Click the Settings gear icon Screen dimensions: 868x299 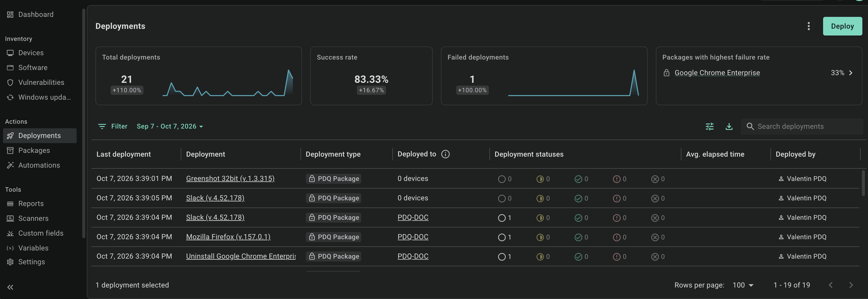click(10, 262)
